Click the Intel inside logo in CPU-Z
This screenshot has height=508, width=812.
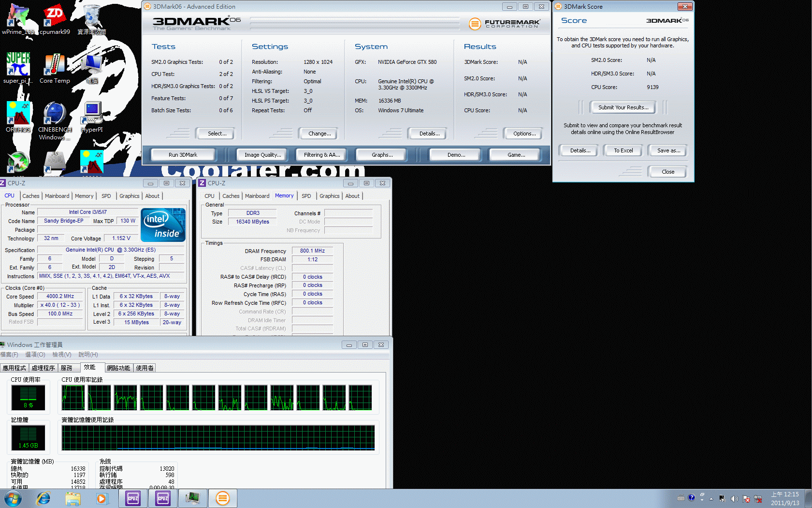(x=163, y=225)
